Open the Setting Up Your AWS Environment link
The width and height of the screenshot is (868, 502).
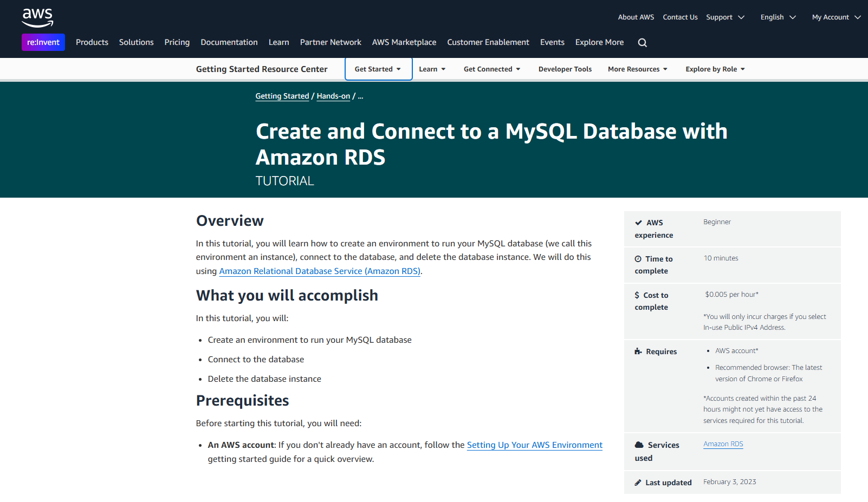pyautogui.click(x=535, y=445)
